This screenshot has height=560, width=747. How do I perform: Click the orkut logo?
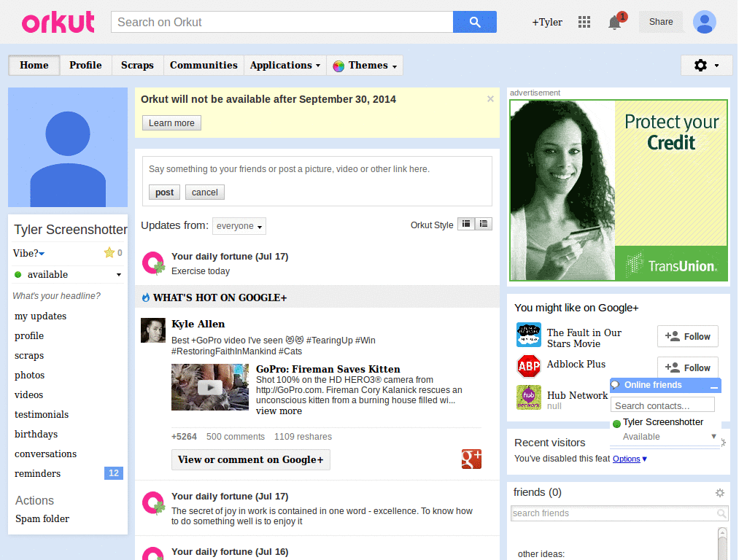58,23
